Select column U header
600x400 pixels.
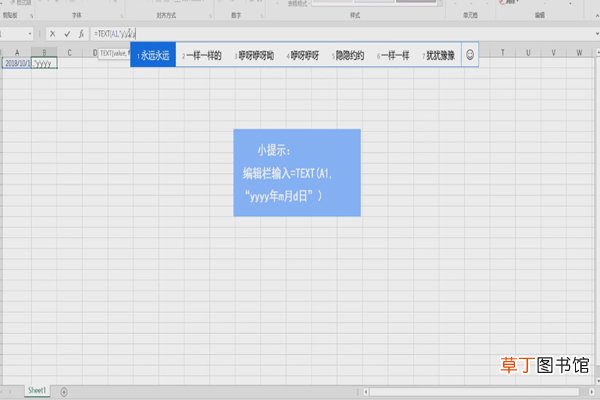(528, 53)
